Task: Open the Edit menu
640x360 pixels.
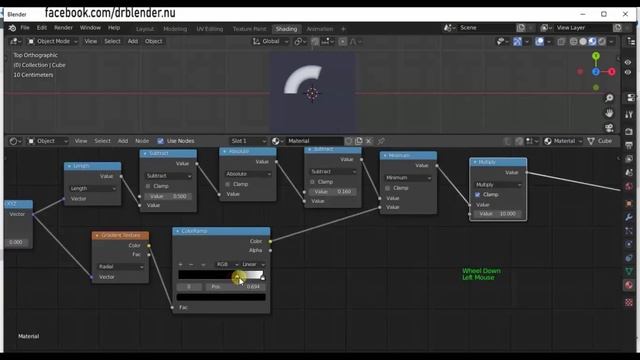Action: coord(42,28)
